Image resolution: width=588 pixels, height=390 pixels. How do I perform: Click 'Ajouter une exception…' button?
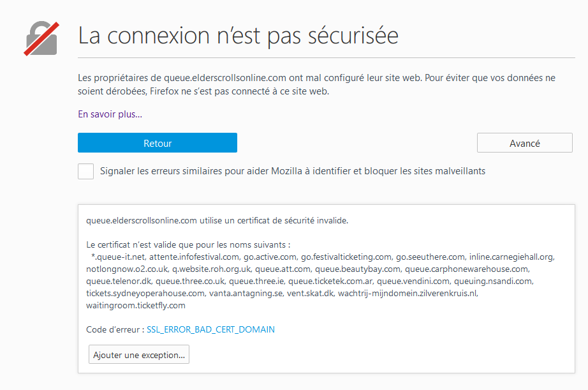point(139,354)
